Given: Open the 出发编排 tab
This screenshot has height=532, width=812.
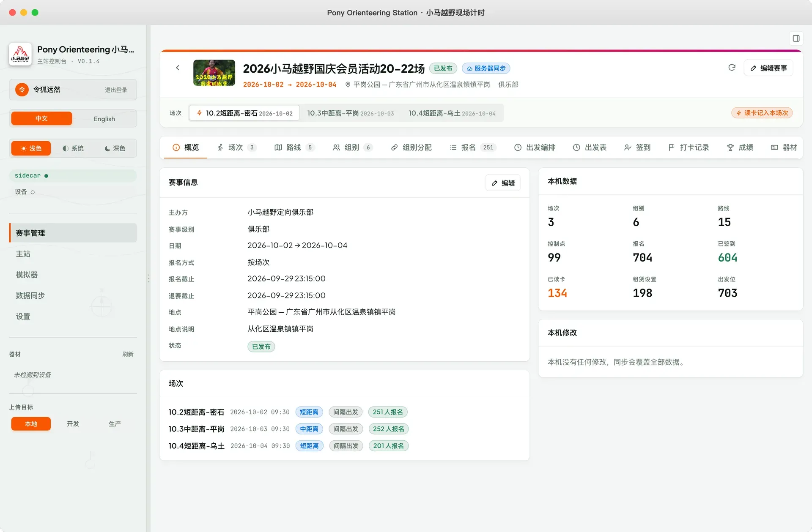Looking at the screenshot, I should coord(535,147).
